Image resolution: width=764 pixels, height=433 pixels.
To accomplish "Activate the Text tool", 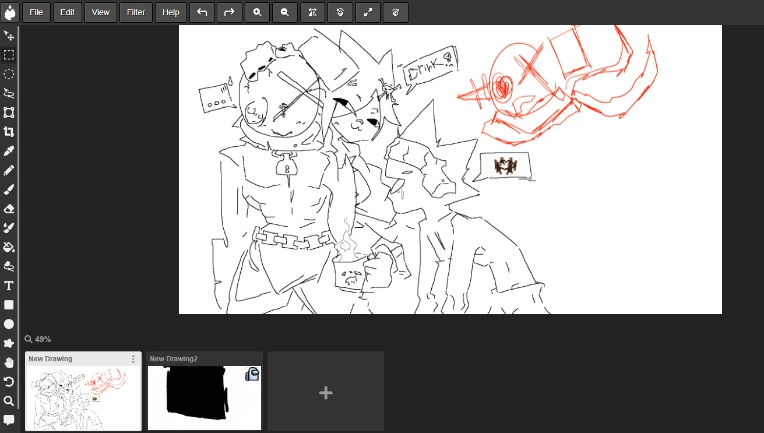I will 9,286.
